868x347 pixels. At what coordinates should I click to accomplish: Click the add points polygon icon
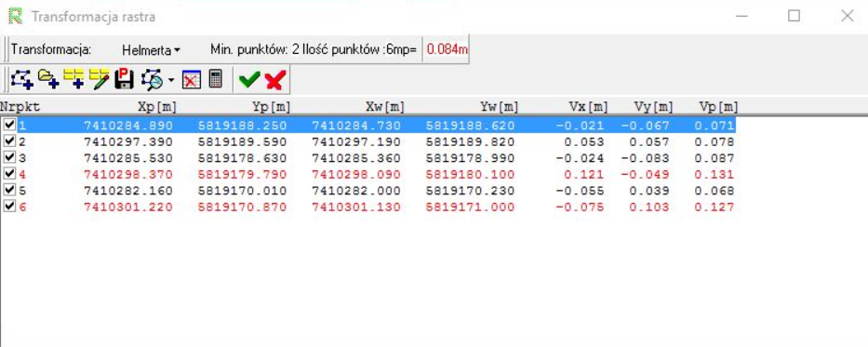coord(22,80)
